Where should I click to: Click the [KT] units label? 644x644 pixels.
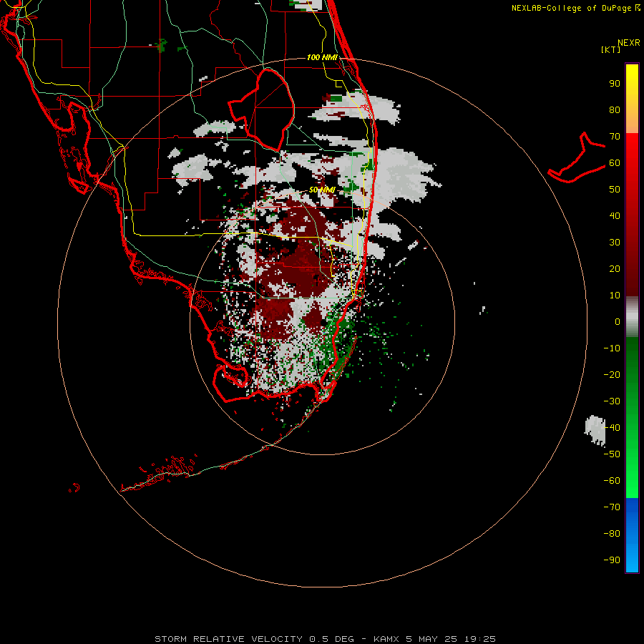pyautogui.click(x=611, y=49)
